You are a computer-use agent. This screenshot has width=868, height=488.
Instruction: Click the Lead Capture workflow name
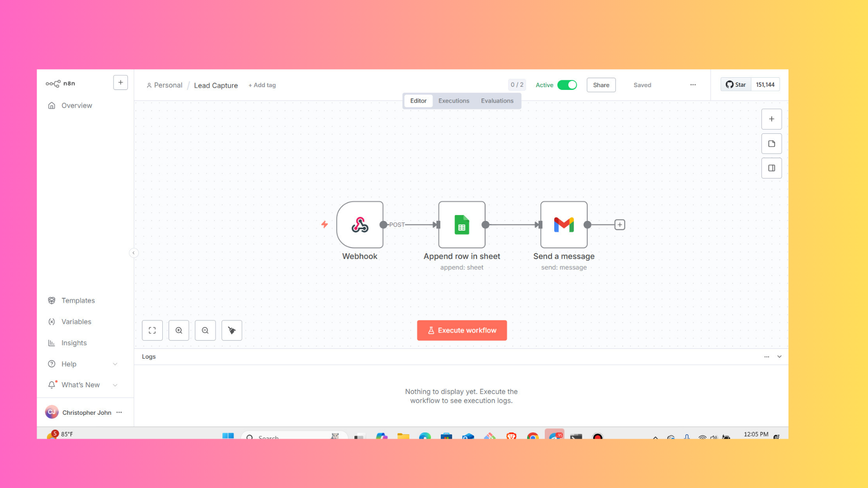[x=216, y=85]
